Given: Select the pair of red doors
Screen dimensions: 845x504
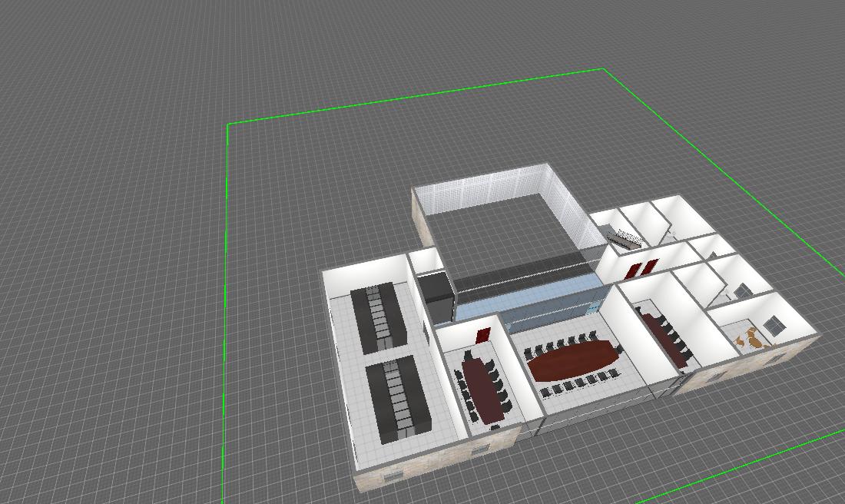Looking at the screenshot, I should [641, 269].
